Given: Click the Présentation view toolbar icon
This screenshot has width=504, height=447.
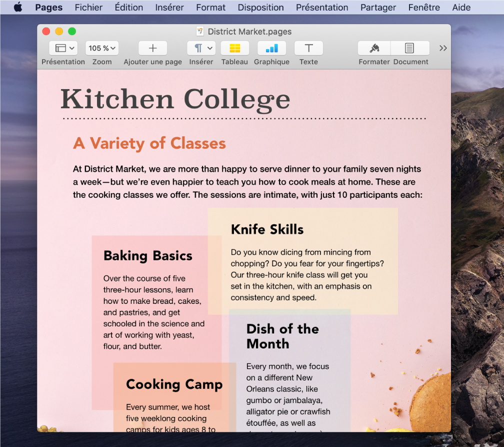Looking at the screenshot, I should [60, 48].
